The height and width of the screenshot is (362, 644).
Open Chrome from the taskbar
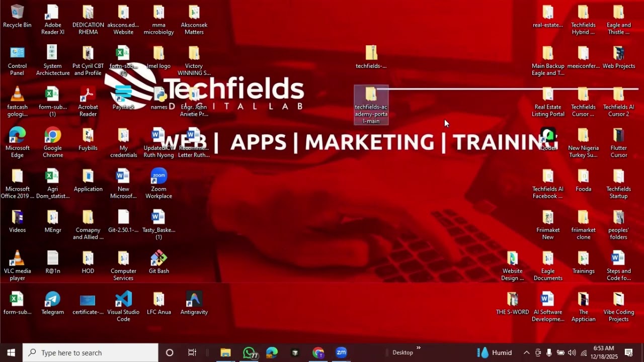318,352
